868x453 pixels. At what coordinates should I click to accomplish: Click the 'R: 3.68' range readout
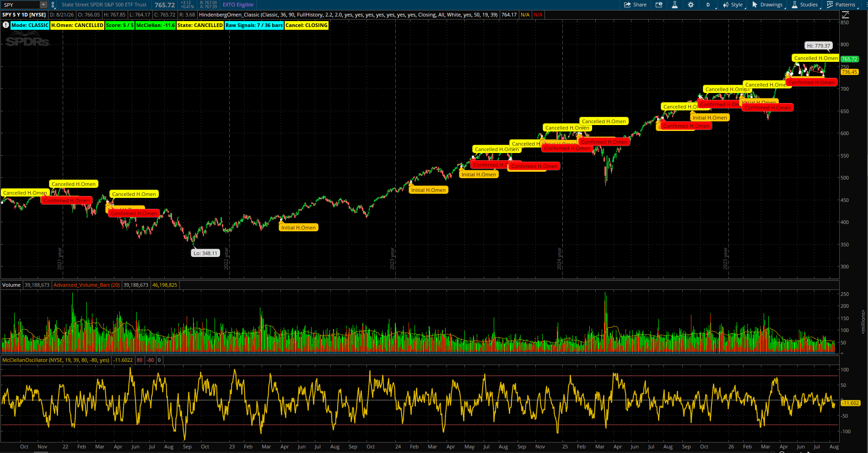pos(187,15)
